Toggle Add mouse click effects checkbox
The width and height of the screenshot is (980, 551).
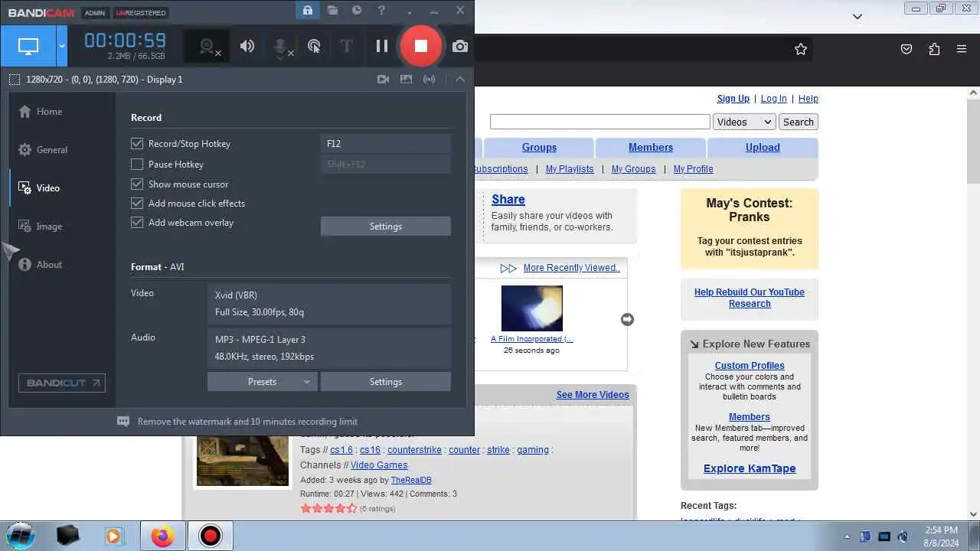(137, 204)
